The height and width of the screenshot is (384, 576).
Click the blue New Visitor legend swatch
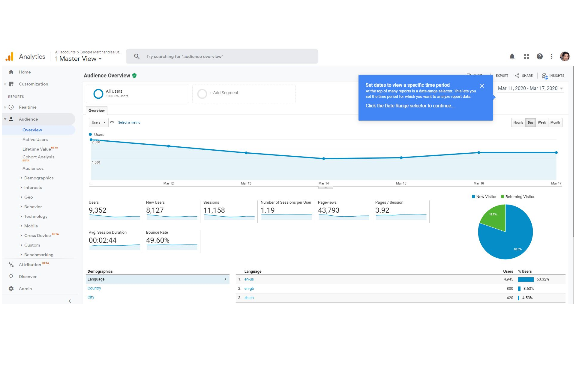(x=474, y=197)
